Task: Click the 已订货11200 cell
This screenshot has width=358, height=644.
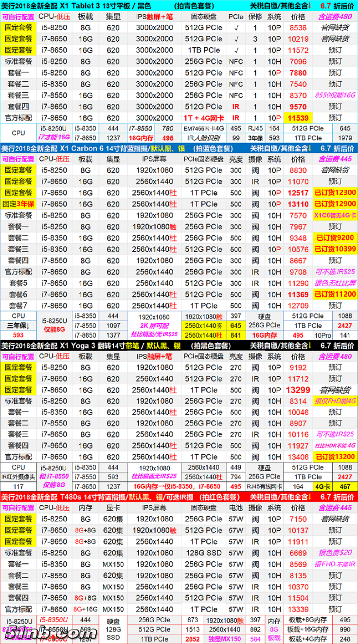Action: coord(335,294)
